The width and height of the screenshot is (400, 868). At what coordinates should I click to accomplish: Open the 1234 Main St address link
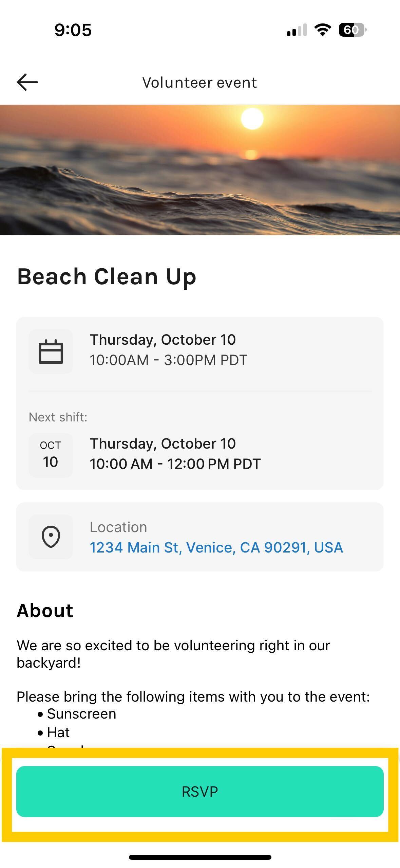pos(216,547)
